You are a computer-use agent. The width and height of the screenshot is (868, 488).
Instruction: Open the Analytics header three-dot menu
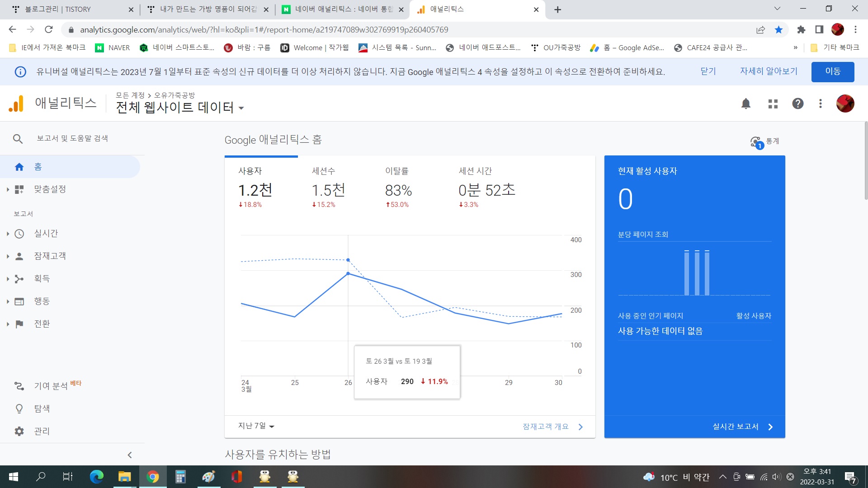pos(821,104)
